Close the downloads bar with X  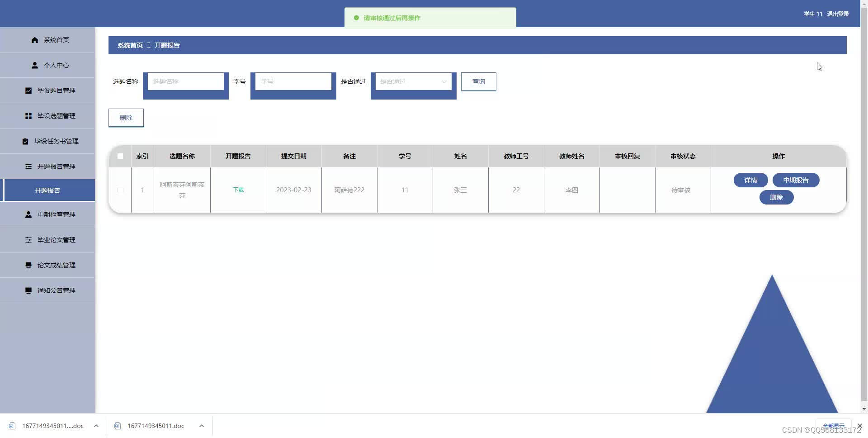click(859, 426)
